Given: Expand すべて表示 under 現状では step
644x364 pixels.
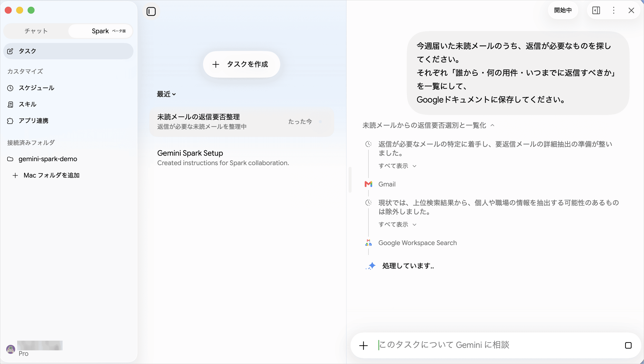Looking at the screenshot, I should point(397,224).
